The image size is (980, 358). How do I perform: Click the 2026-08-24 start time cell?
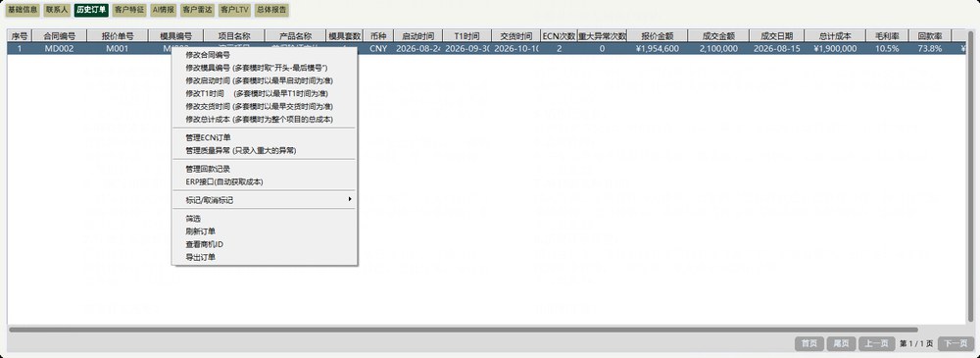click(418, 48)
